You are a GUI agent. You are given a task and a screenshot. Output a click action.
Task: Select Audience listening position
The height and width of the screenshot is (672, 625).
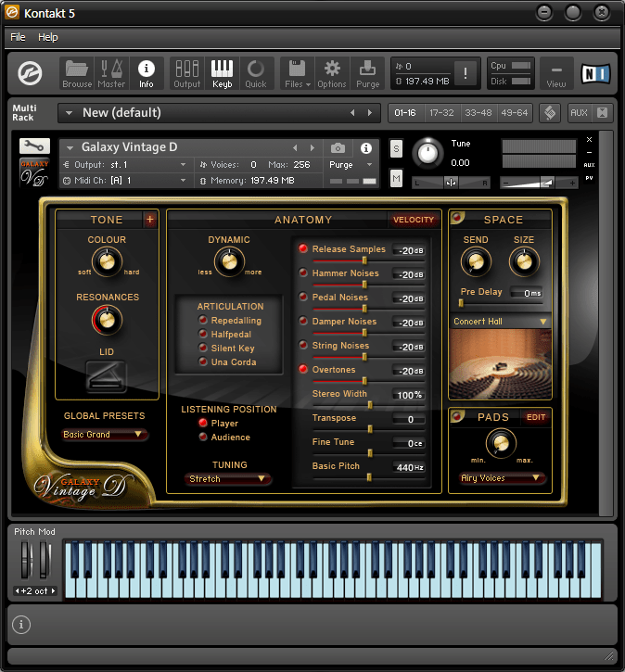point(203,437)
